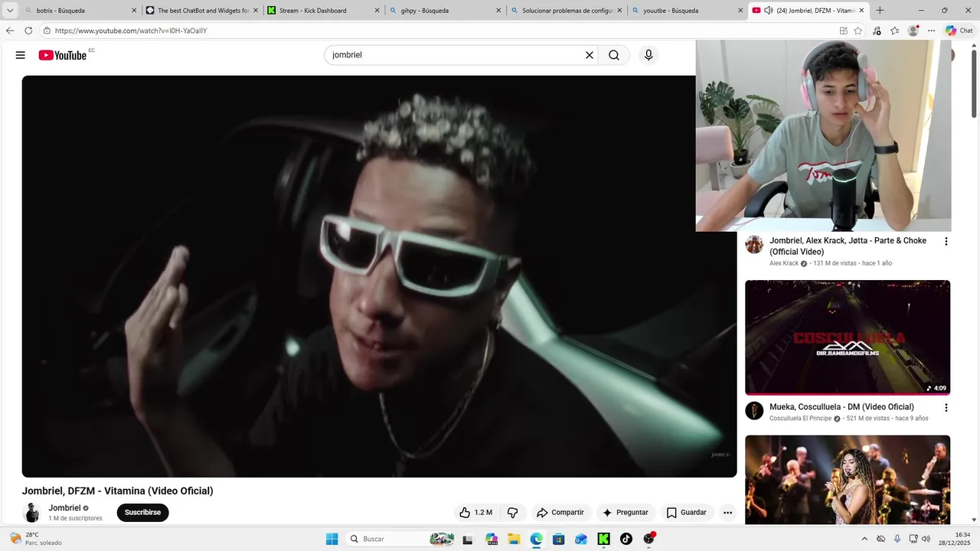Close the botrix - Búsqueda tab

tap(134, 11)
